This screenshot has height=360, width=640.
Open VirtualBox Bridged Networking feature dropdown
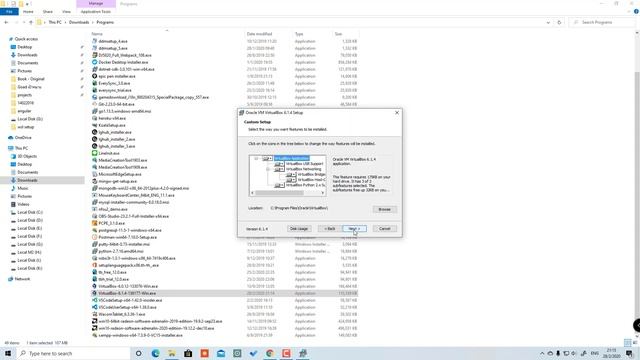(x=291, y=175)
